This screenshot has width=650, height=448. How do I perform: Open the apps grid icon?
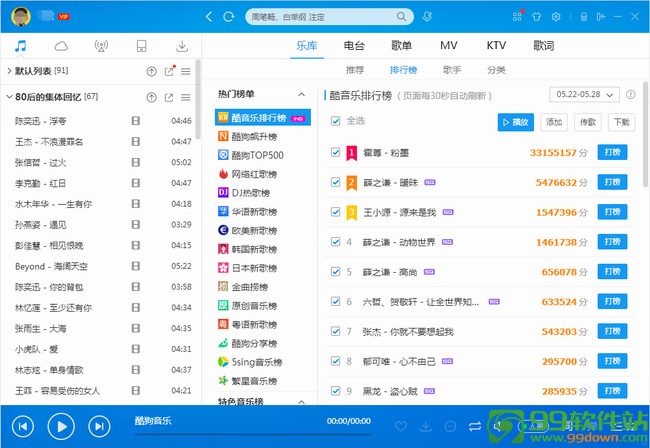click(517, 17)
